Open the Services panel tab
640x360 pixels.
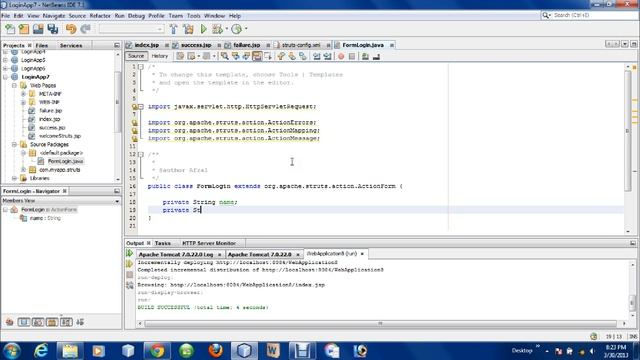(x=71, y=45)
